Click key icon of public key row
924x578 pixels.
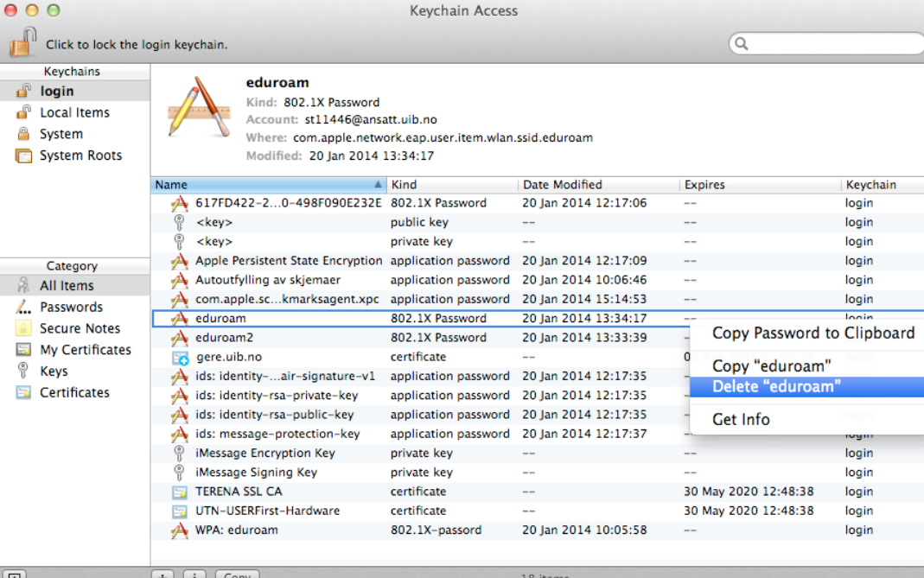pos(179,222)
